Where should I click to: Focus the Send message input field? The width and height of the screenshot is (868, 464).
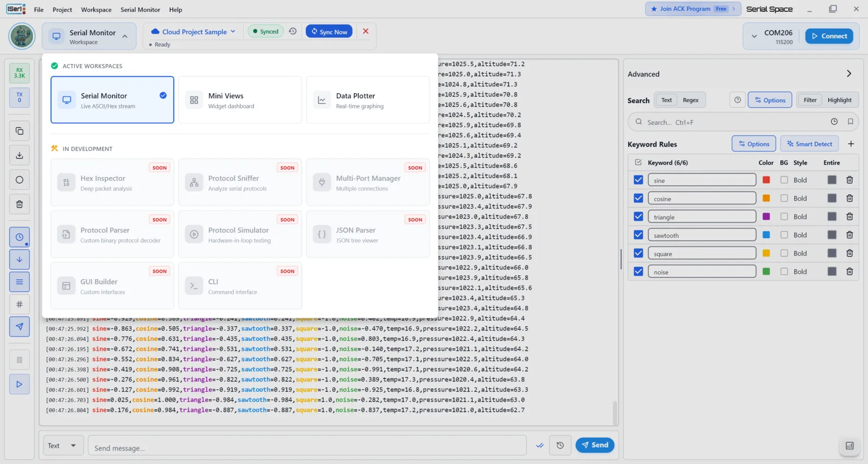pyautogui.click(x=307, y=446)
